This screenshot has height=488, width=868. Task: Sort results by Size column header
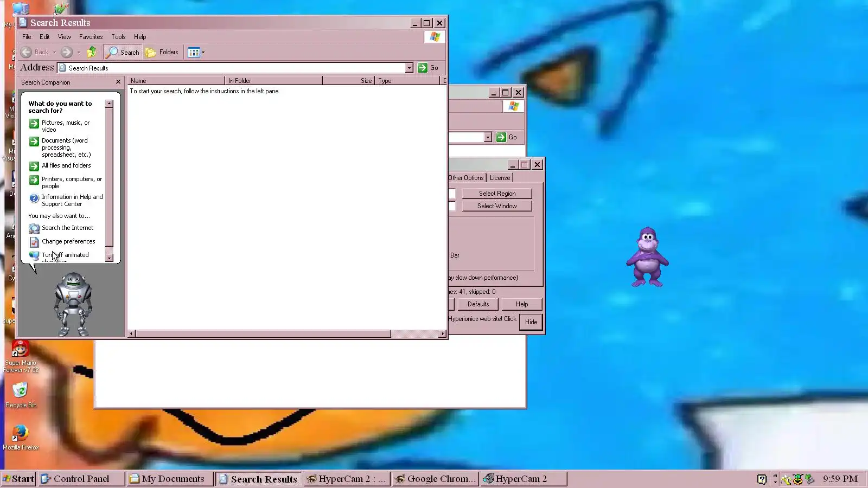coord(348,80)
